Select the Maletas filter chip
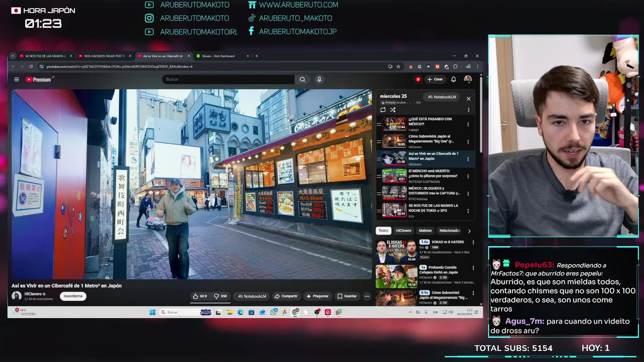The image size is (644, 362). click(x=425, y=231)
